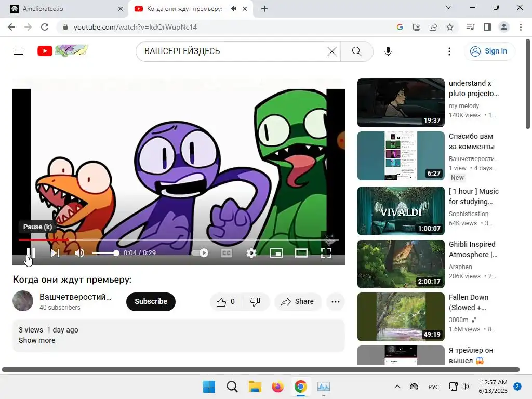This screenshot has height=399, width=532.
Task: Enter full screen mode
Action: tap(326, 253)
